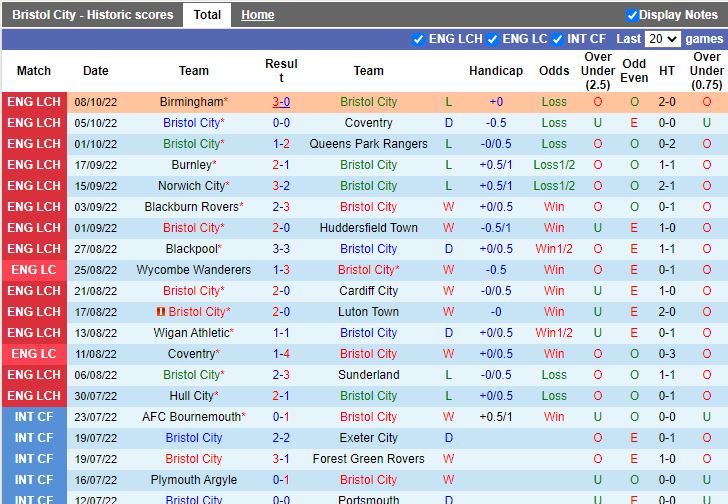
Task: Click ENG LCH label on 08/10/22 row
Action: pyautogui.click(x=34, y=102)
